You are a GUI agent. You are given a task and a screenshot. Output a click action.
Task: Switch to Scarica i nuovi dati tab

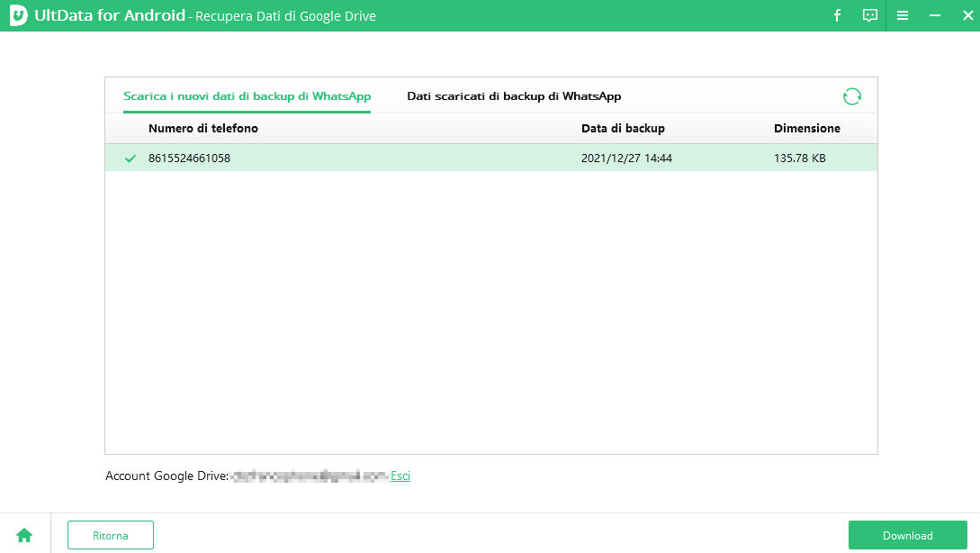(247, 96)
